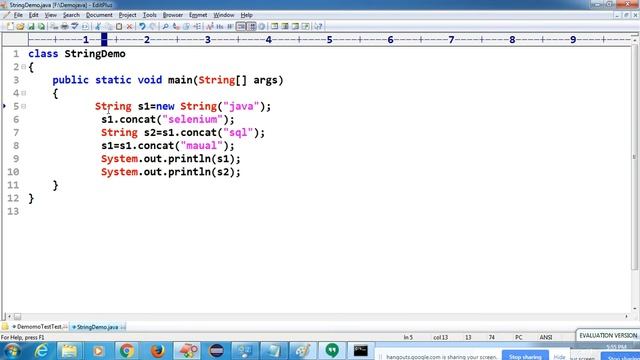640x360 pixels.
Task: Collapse the fold marker on line 2
Action: click(24, 67)
